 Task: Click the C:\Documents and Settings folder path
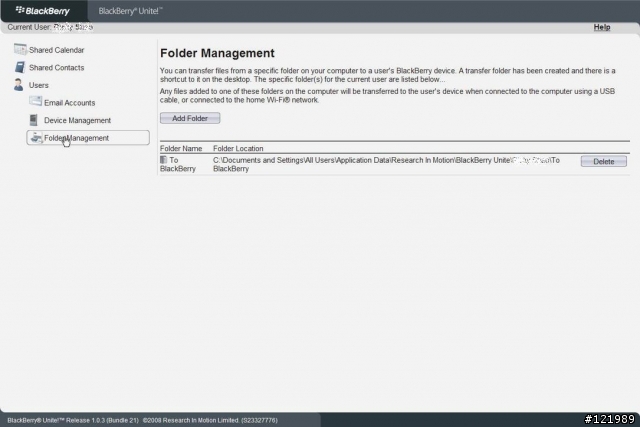coord(386,164)
